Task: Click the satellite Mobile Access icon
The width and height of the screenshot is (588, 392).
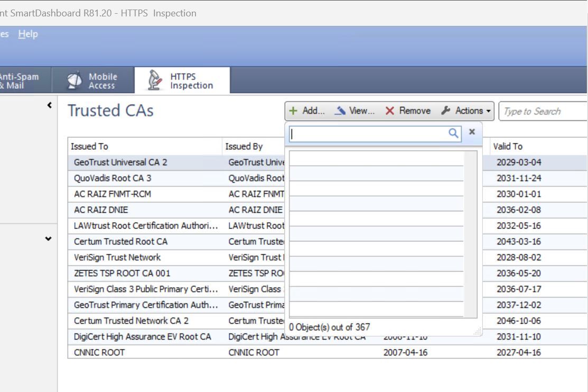Action: tap(74, 79)
